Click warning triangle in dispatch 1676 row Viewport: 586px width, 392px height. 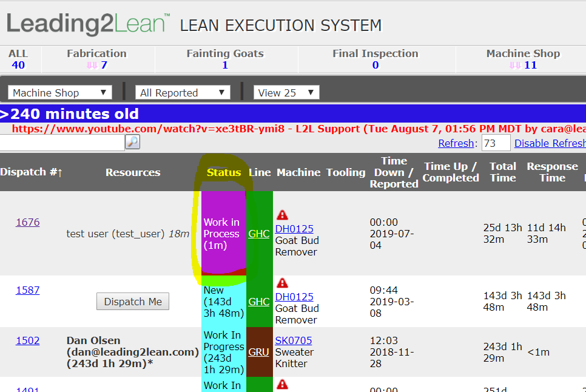click(x=282, y=215)
